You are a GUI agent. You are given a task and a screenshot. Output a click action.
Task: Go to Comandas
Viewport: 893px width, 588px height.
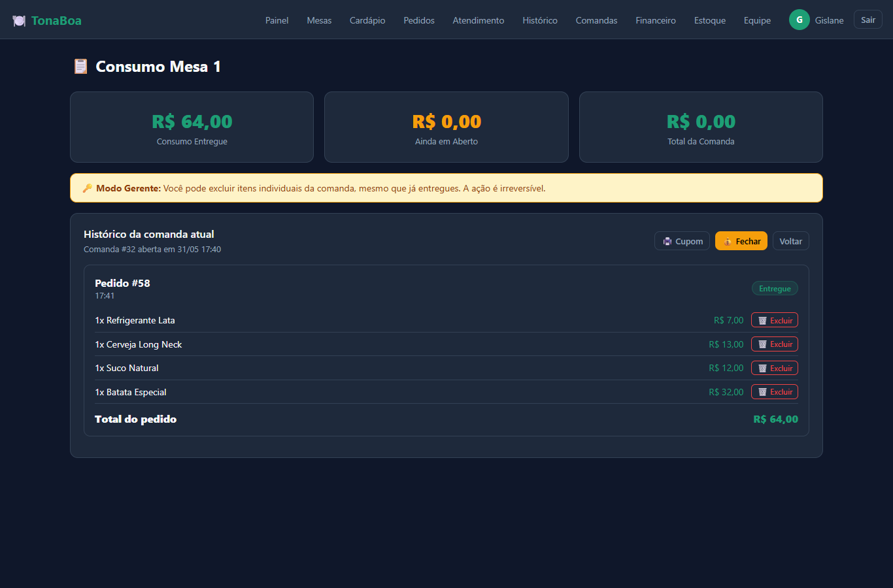[x=596, y=20]
